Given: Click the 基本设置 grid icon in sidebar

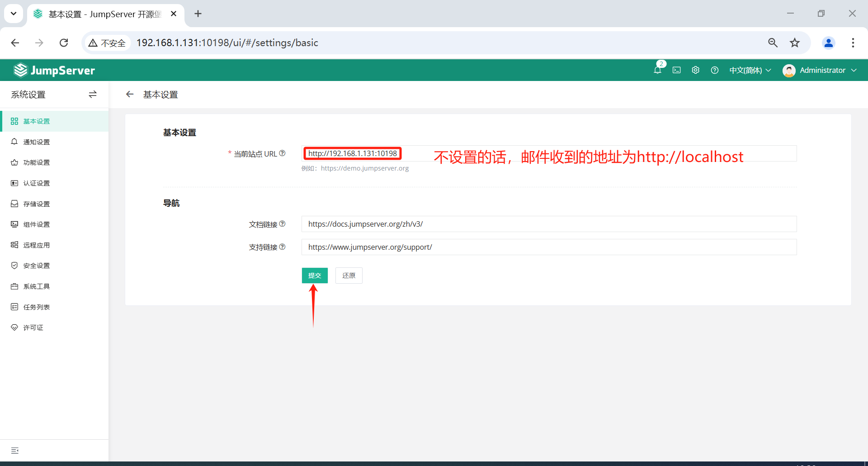Looking at the screenshot, I should (14, 121).
